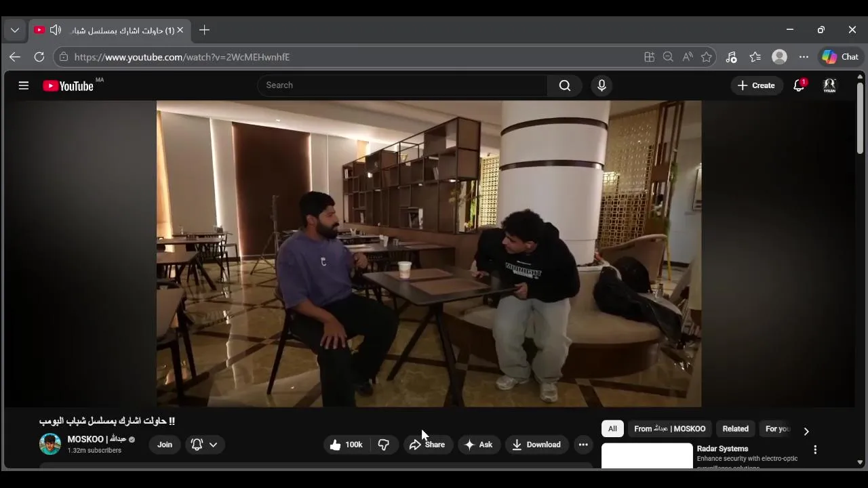This screenshot has height=488, width=868.
Task: Open YouTube notifications bell
Action: [x=800, y=85]
